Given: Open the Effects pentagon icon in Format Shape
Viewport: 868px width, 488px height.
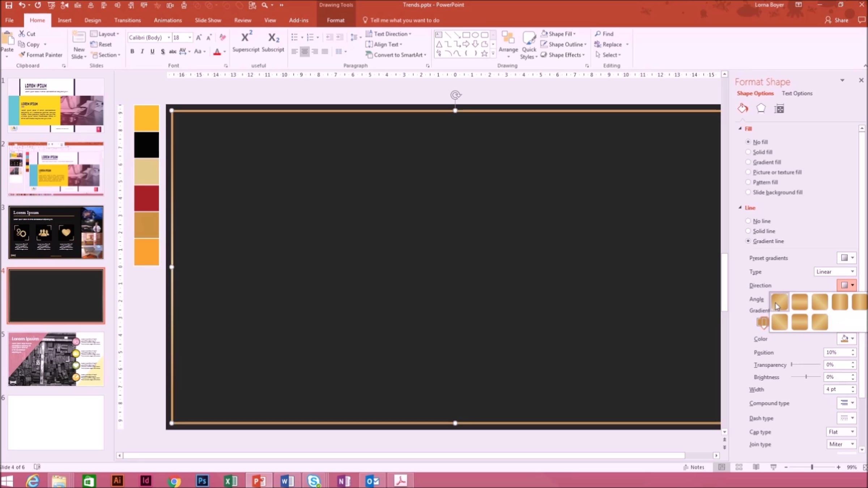Looking at the screenshot, I should [761, 108].
